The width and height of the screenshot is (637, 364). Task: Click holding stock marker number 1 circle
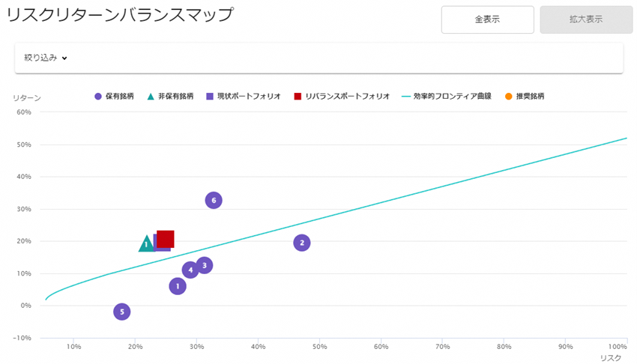click(178, 287)
